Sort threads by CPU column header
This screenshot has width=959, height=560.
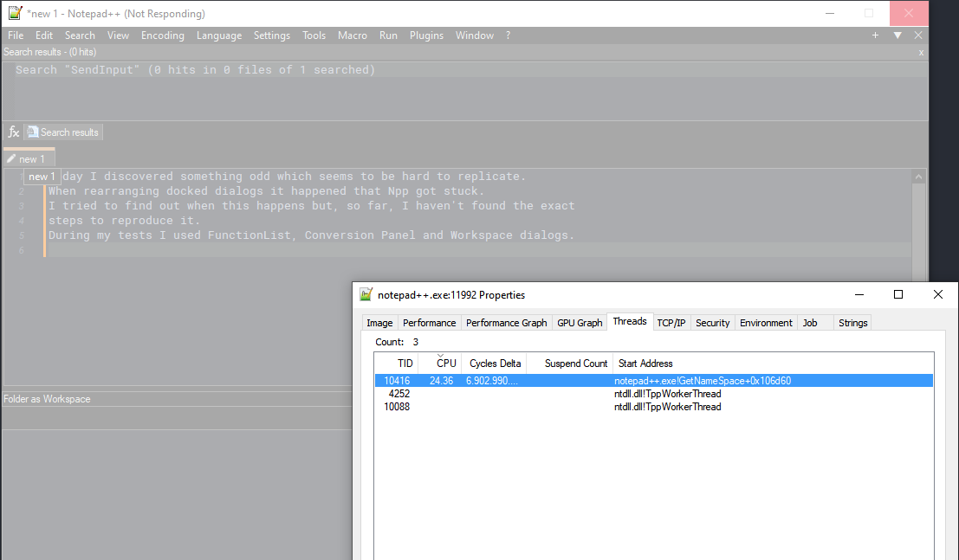click(x=440, y=364)
